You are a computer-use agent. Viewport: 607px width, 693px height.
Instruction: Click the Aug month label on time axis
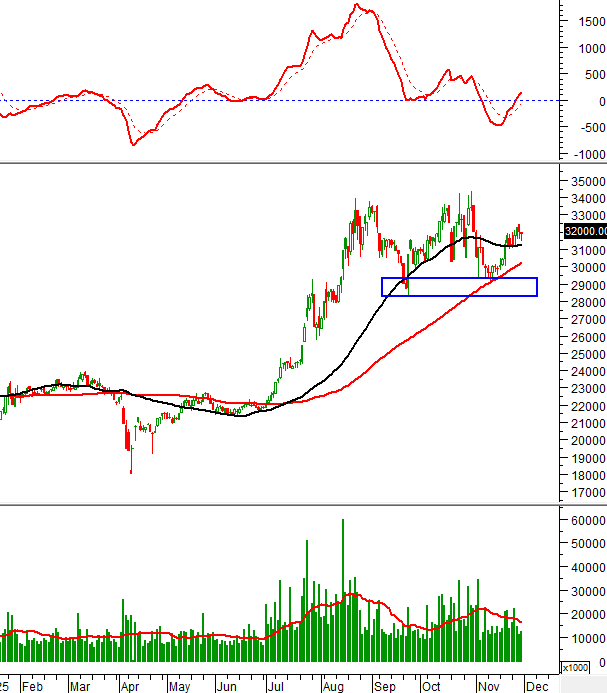(x=332, y=687)
